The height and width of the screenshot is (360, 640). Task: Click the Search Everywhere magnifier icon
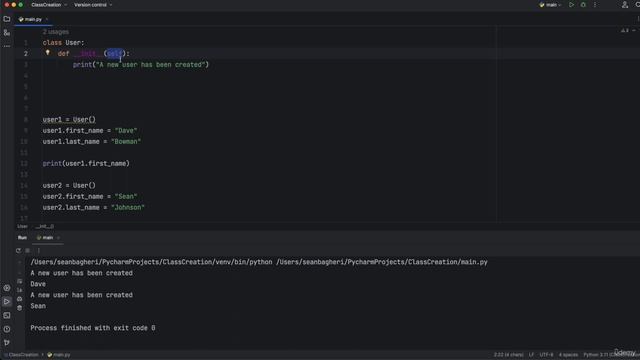pos(638,5)
